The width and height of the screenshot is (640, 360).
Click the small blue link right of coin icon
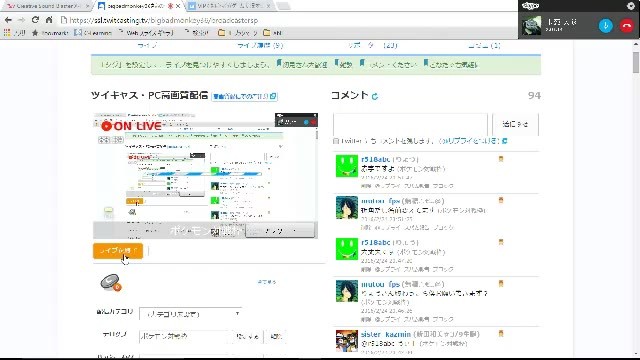[x=267, y=282]
